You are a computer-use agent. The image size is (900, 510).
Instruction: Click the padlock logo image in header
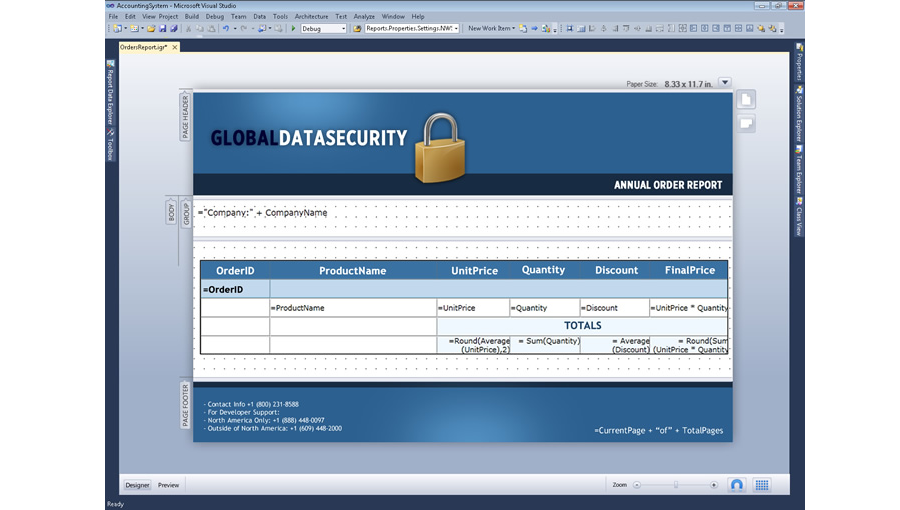click(x=440, y=148)
